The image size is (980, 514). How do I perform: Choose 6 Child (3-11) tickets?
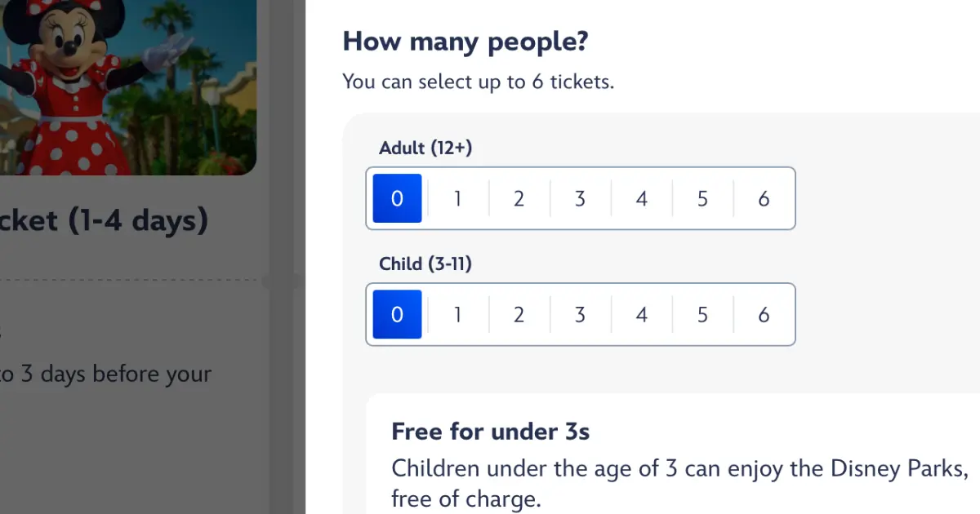click(764, 314)
